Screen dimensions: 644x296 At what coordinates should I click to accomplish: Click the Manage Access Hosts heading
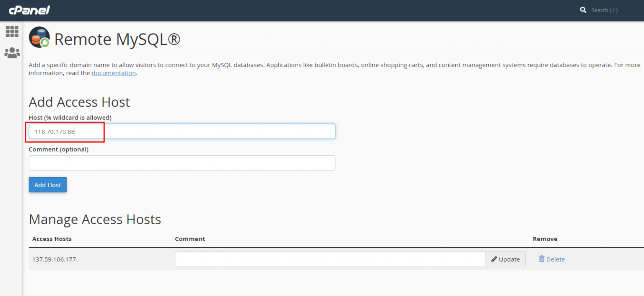coord(95,219)
